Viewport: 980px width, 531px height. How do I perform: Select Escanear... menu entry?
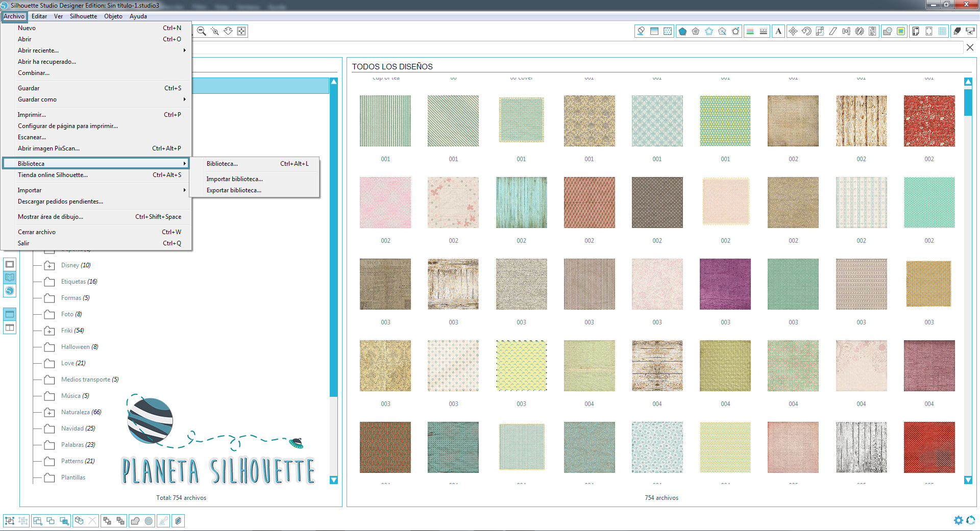click(x=97, y=137)
